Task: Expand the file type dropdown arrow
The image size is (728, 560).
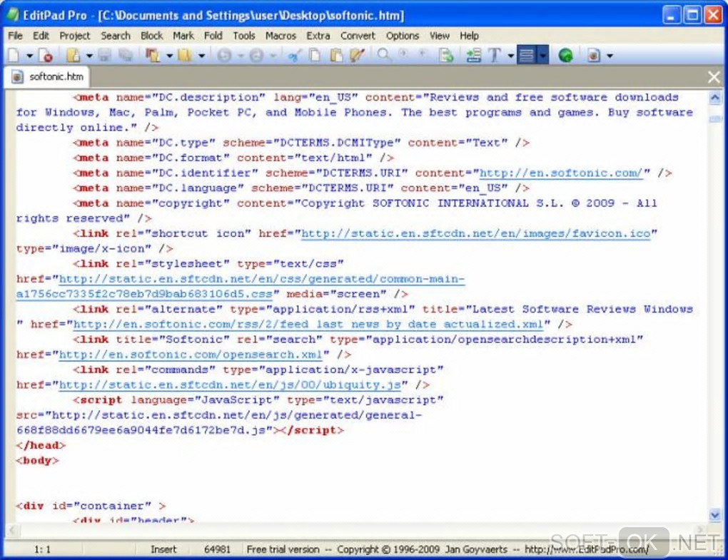Action: click(610, 56)
